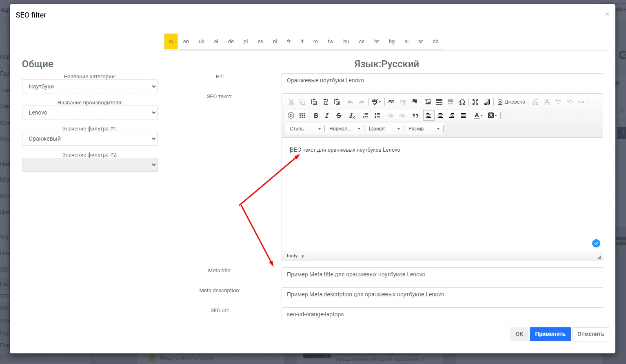
Task: Center align the editor text
Action: (440, 116)
